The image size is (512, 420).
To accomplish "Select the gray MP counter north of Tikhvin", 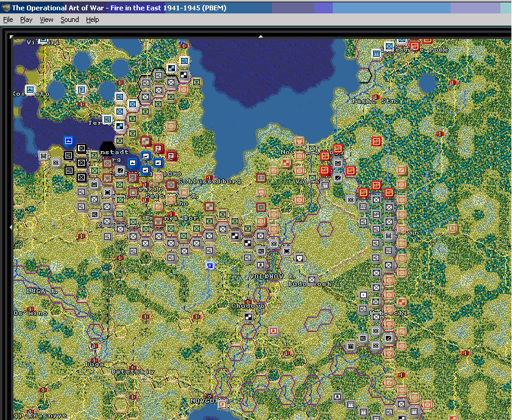I will (x=376, y=214).
